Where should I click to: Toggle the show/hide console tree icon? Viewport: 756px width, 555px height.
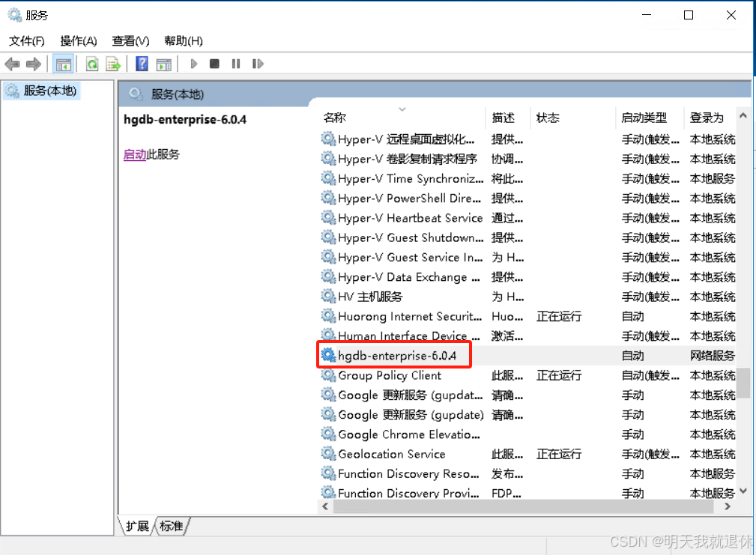64,64
